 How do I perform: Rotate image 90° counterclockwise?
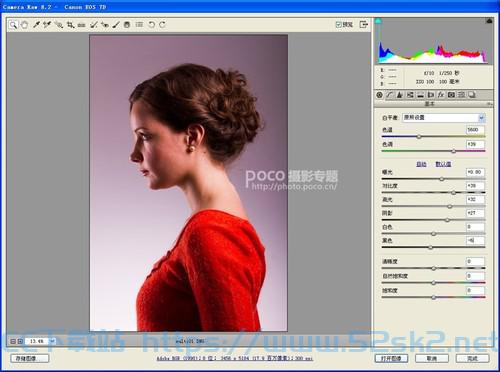152,25
